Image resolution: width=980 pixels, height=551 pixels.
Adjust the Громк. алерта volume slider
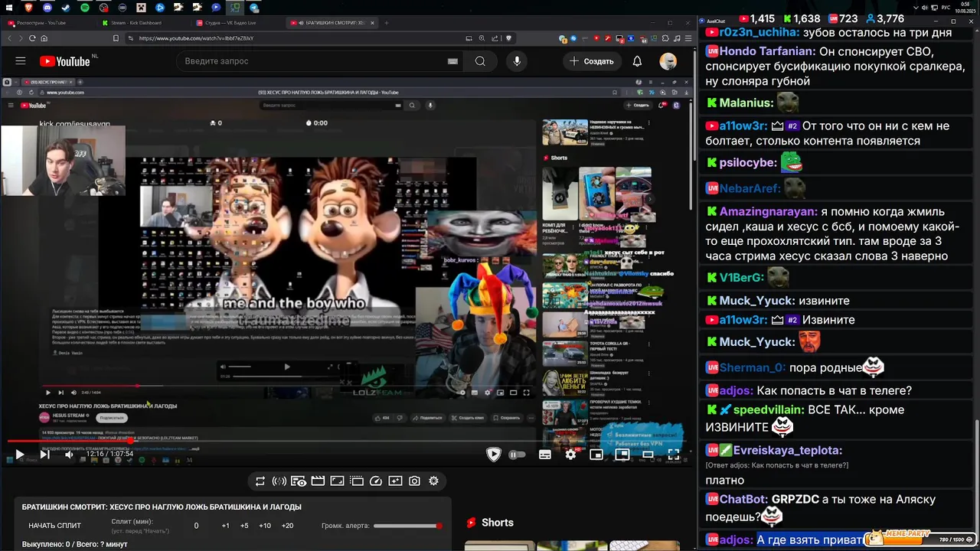point(408,526)
